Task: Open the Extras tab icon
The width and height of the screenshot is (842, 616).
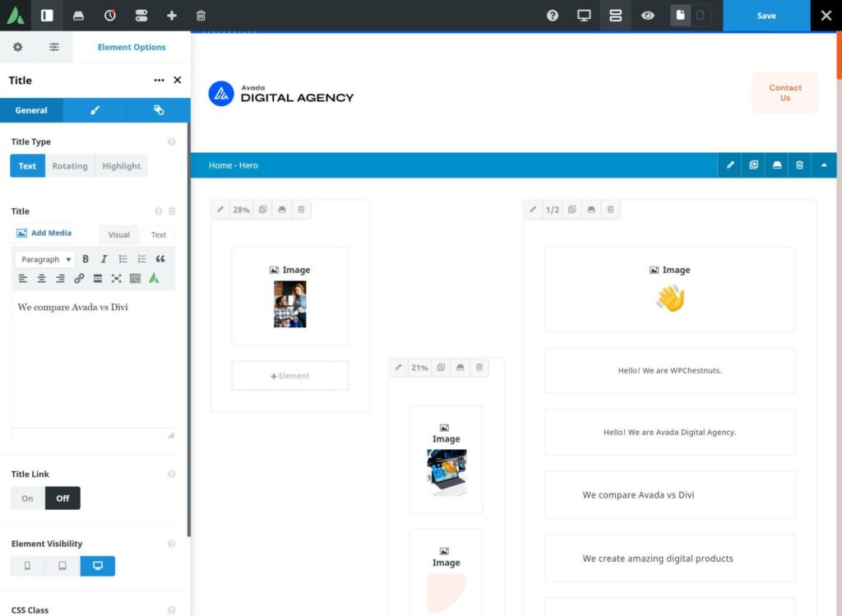Action: pyautogui.click(x=159, y=110)
